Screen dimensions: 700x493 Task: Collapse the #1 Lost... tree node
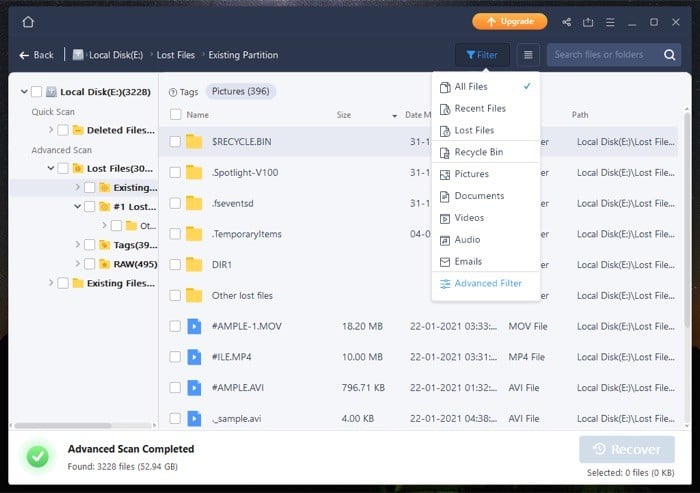coord(78,207)
